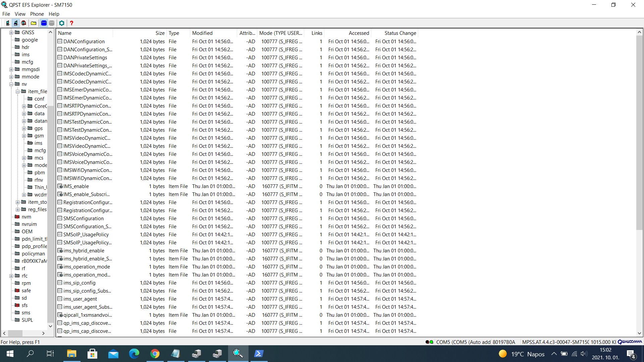Open Task View on the taskbar
The height and width of the screenshot is (362, 644).
coord(50,354)
